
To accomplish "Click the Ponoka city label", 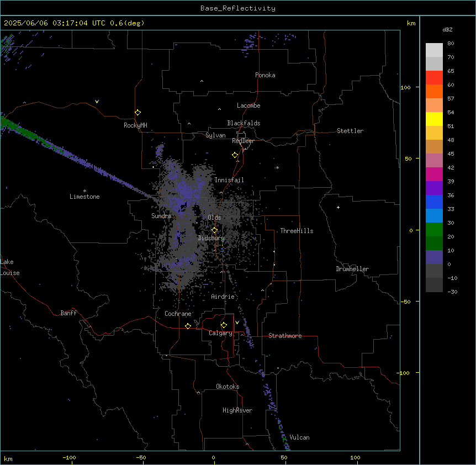I will (x=265, y=75).
